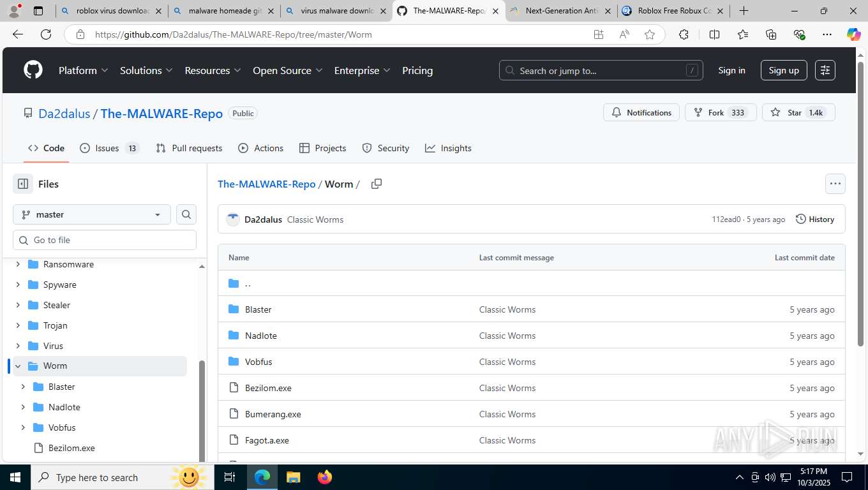Open the Projects tab
Screen dimensions: 868x490
tap(322, 148)
